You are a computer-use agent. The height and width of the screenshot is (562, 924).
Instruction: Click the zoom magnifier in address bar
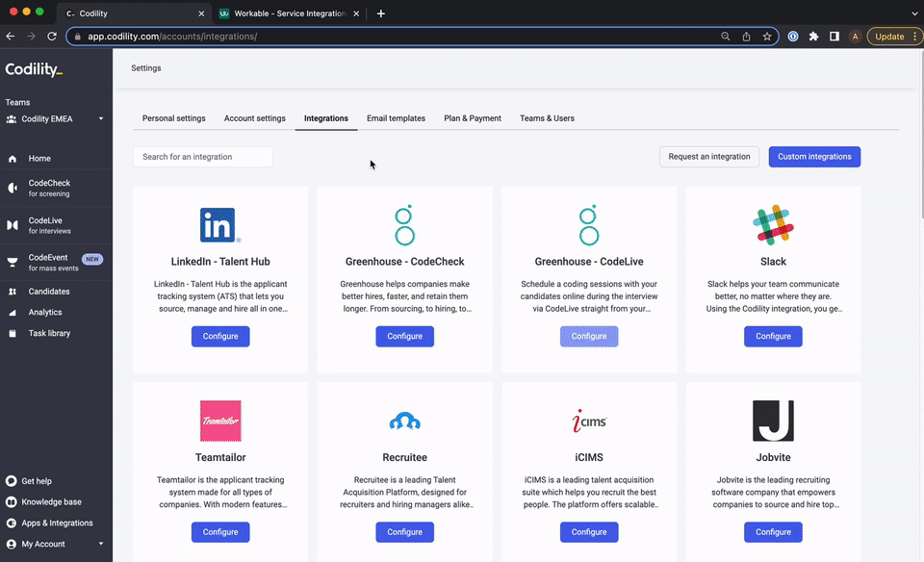pos(726,37)
